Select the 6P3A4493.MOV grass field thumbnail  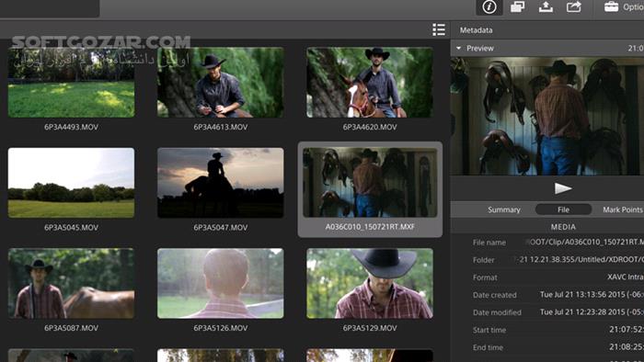(x=71, y=83)
